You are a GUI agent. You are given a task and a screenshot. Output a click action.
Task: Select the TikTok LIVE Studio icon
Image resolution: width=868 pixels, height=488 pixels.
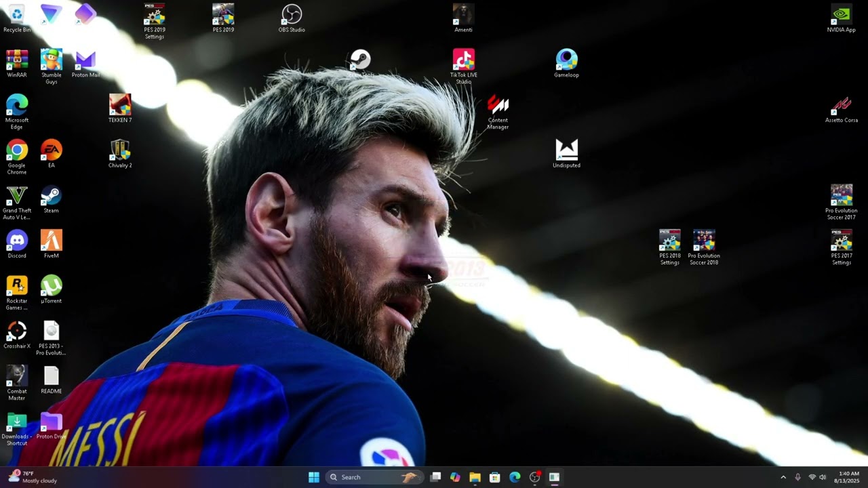463,66
